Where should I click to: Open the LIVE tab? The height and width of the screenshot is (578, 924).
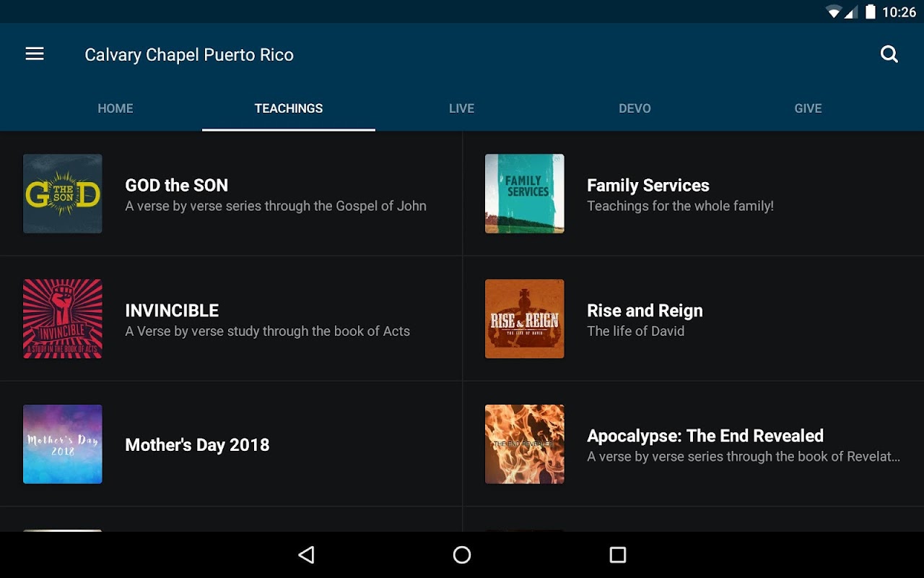click(462, 108)
